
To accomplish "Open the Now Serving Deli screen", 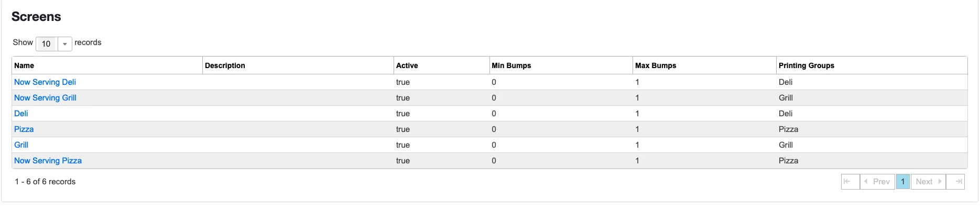I will coord(45,82).
